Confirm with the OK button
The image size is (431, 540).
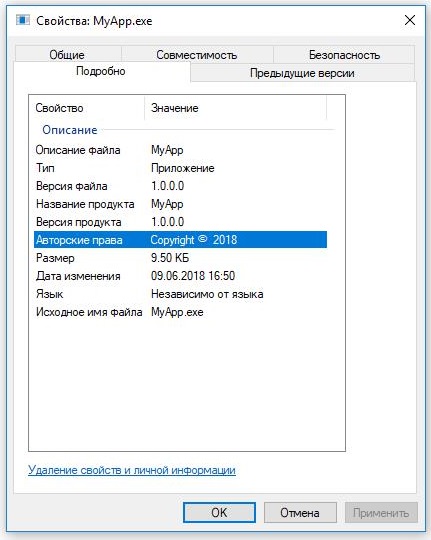(x=219, y=512)
